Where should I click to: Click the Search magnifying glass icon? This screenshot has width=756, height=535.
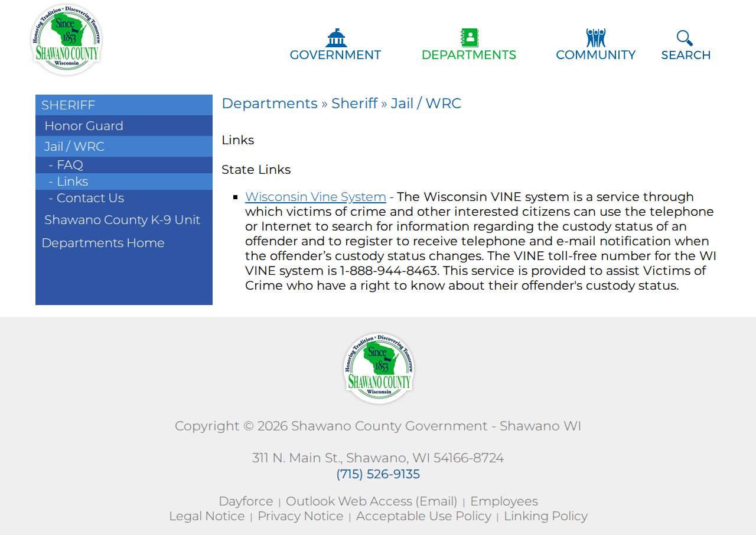(685, 38)
